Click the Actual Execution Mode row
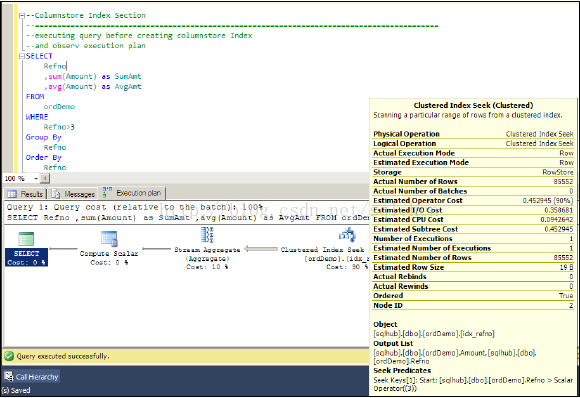Image resolution: width=580 pixels, height=398 pixels. pos(473,153)
